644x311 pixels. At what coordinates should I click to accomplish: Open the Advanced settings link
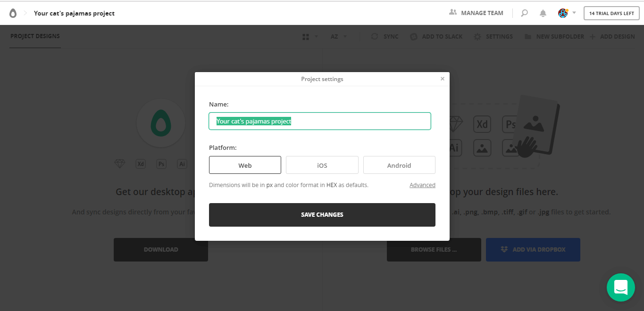[422, 185]
